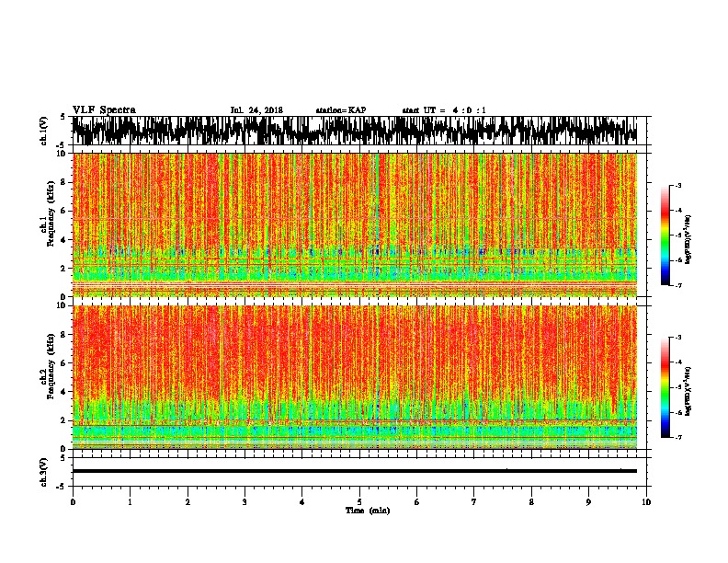Click the "Time (min)" x-axis label
This screenshot has width=728, height=563.
[x=368, y=511]
